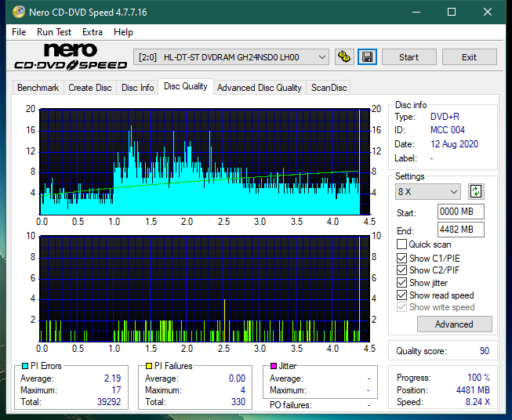Screen dimensions: 512x420
Task: Switch to Advanced Disc Quality tab
Action: [x=260, y=88]
